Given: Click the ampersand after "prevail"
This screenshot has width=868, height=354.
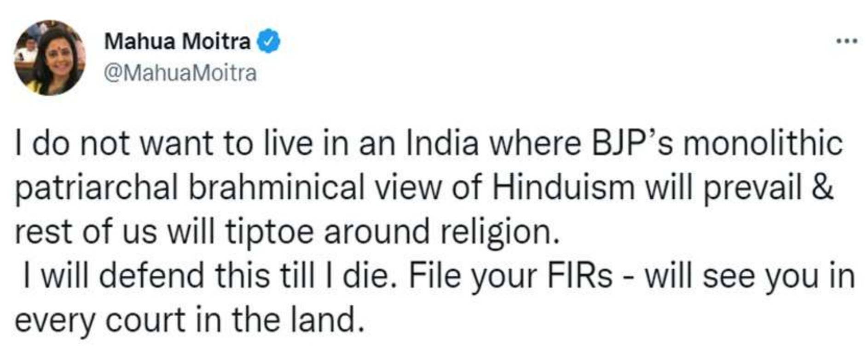Looking at the screenshot, I should pos(822,188).
